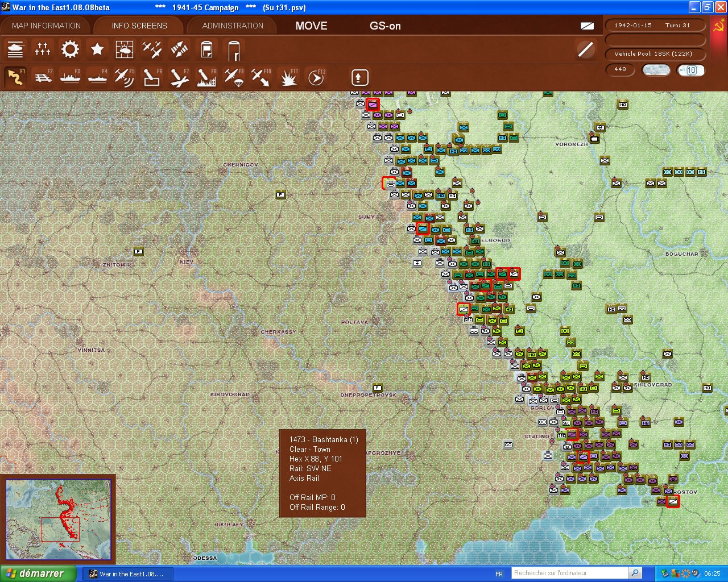Screen dimensions: 728x582
Task: Click the minimap thumbnail overview
Action: pyautogui.click(x=59, y=519)
